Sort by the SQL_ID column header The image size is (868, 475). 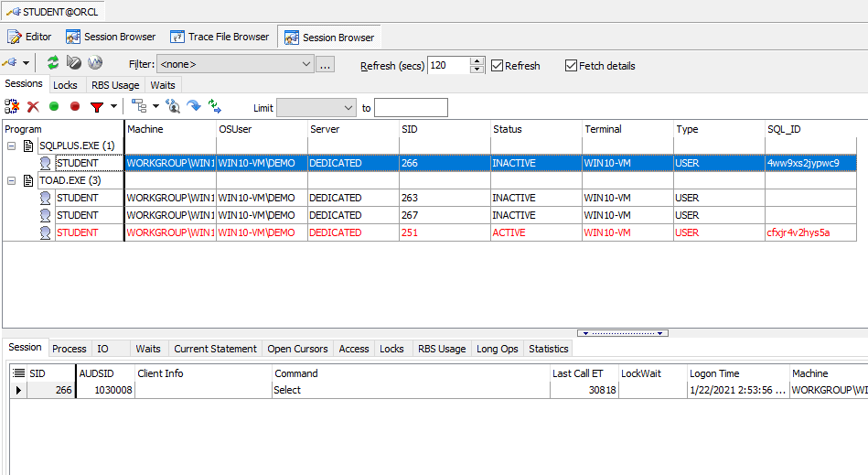tap(810, 129)
